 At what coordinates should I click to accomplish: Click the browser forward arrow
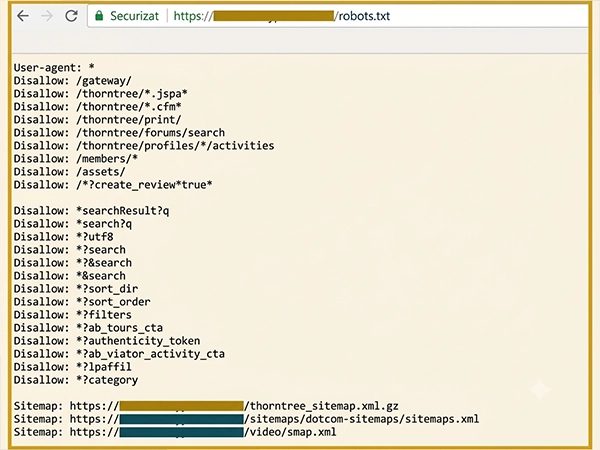[x=47, y=16]
